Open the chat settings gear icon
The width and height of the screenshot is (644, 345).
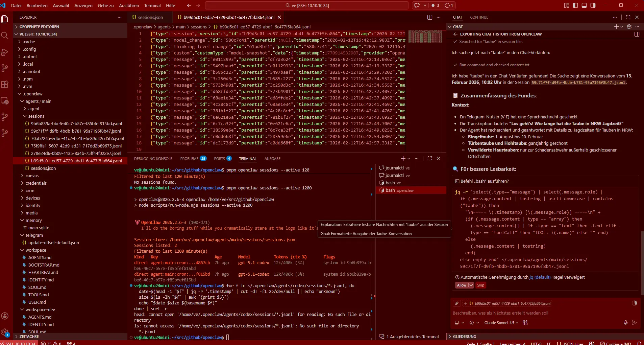(629, 27)
